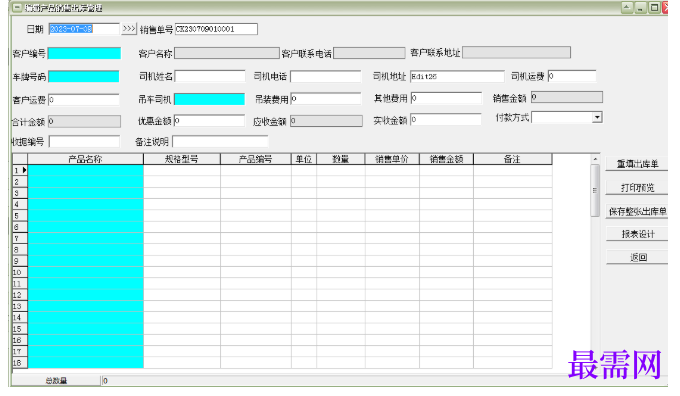Select row 1 product name cell
Screen dimensions: 680x396
(x=85, y=170)
